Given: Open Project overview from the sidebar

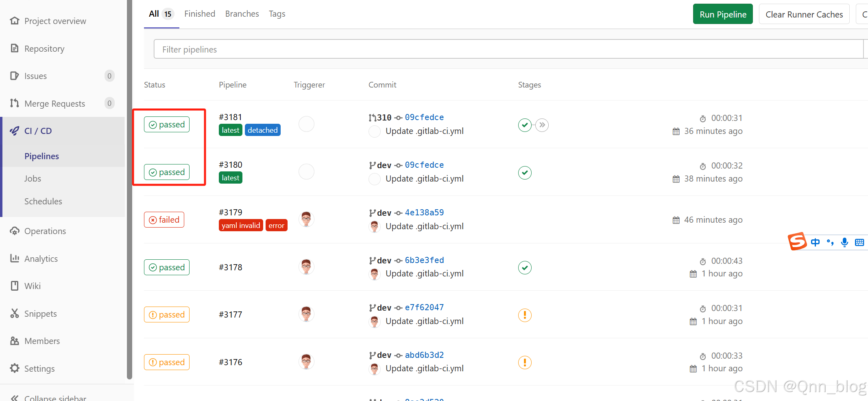Looking at the screenshot, I should pos(55,21).
